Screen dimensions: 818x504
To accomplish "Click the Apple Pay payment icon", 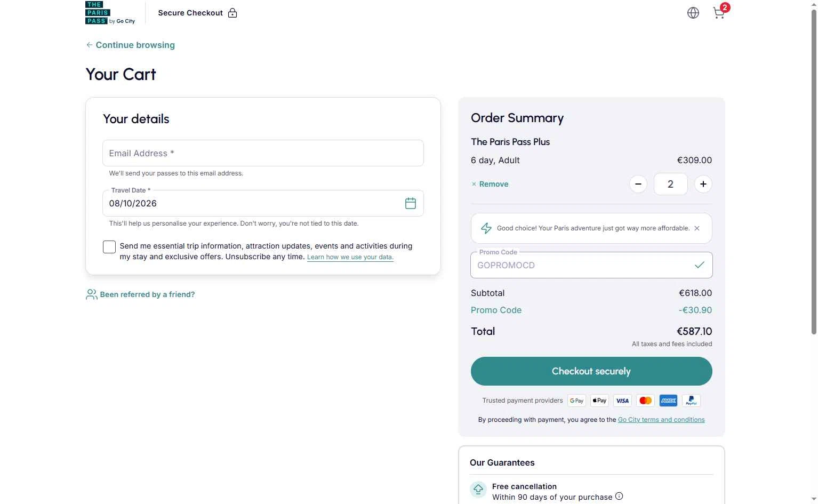I will pos(599,401).
